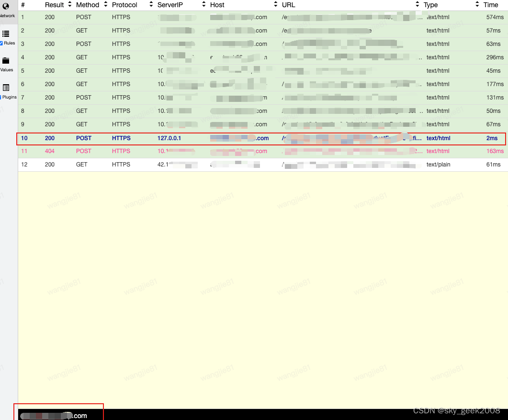Click the 2ms time cell
This screenshot has height=420, width=508.
pyautogui.click(x=492, y=138)
